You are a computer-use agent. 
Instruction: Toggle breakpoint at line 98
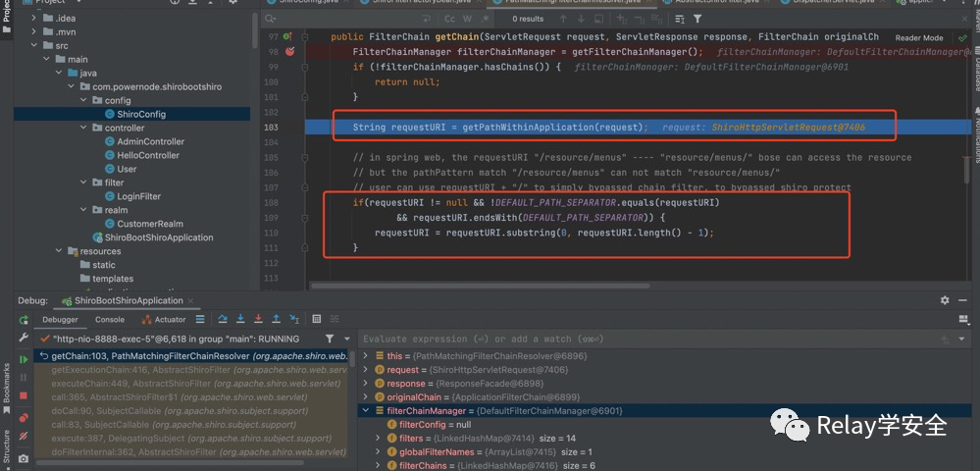(x=289, y=51)
